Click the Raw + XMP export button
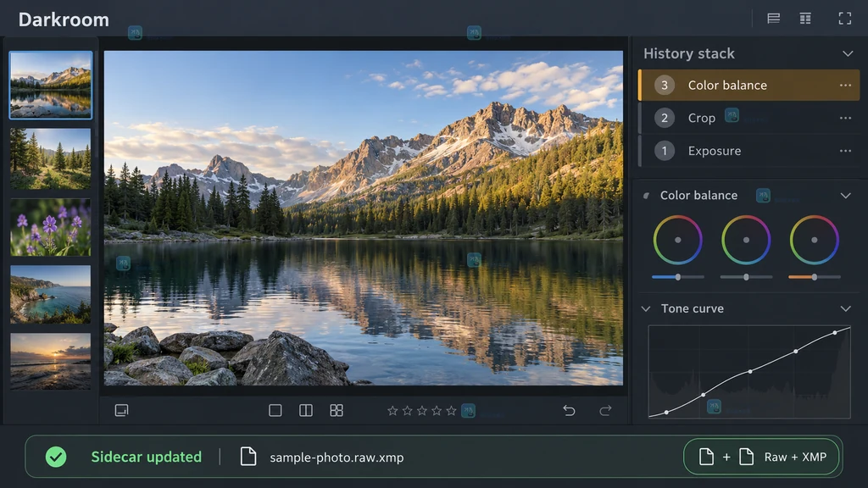Viewport: 868px width, 488px height. click(x=762, y=457)
